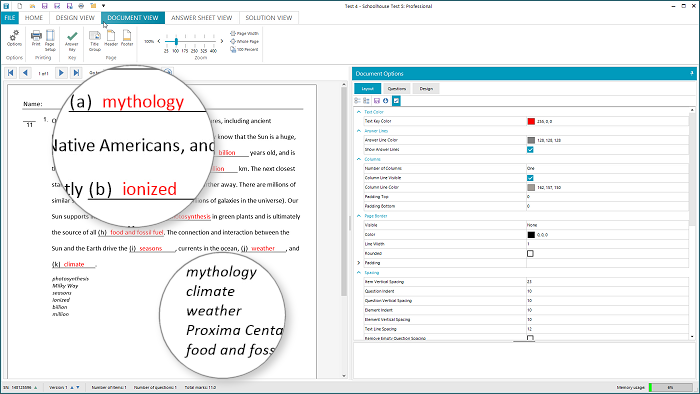This screenshot has width=700, height=394.
Task: Click the zoom slider handle
Action: tap(176, 41)
